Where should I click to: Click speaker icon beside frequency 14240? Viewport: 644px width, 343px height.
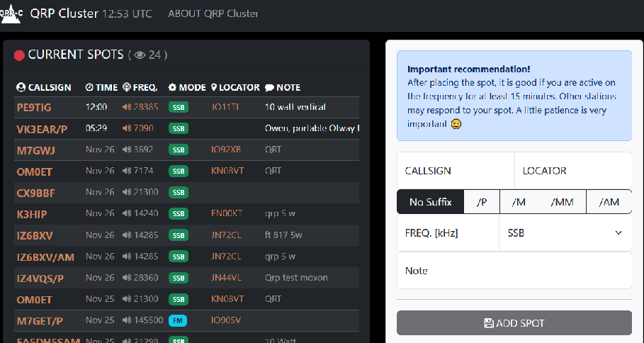pos(127,213)
